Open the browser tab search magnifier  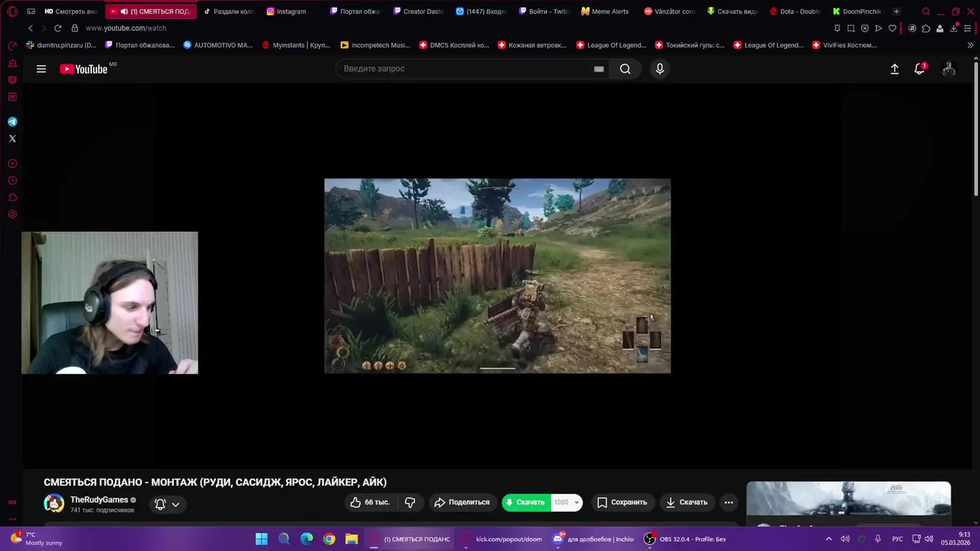click(926, 11)
